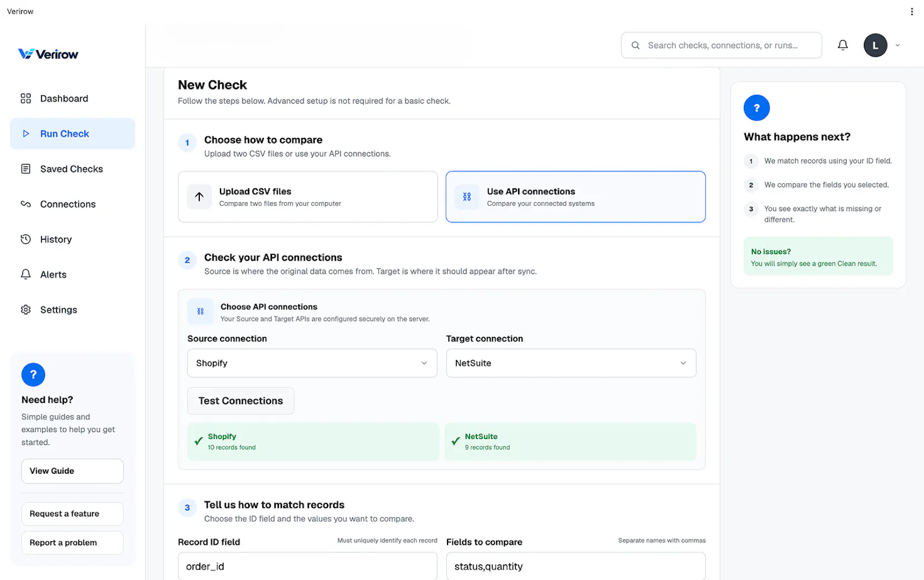The image size is (924, 580).
Task: Open the three-dot window menu
Action: click(x=912, y=12)
